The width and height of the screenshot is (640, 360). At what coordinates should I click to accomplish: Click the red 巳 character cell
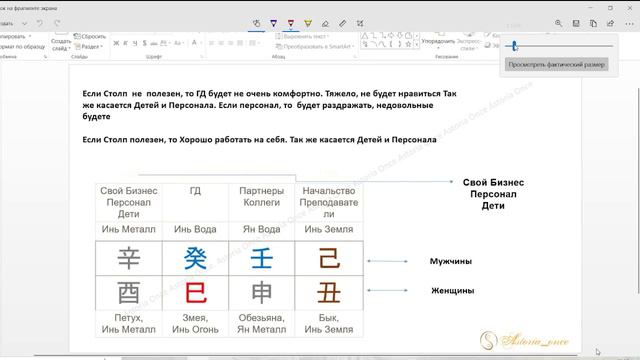(195, 293)
